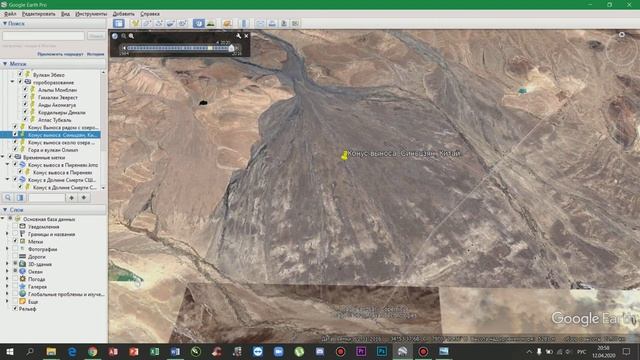Uncheck the Гималаи Эверест placemark
Screen dimensions: 640x360
(x=25, y=97)
